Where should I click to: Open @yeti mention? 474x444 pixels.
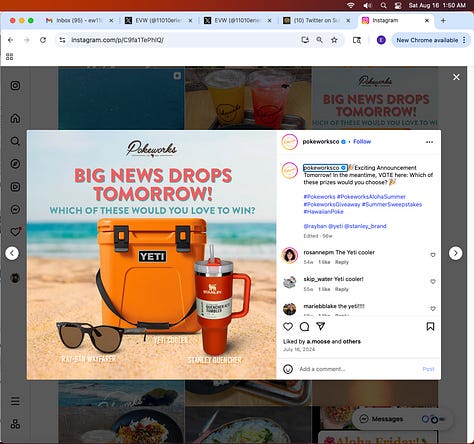[x=335, y=226]
